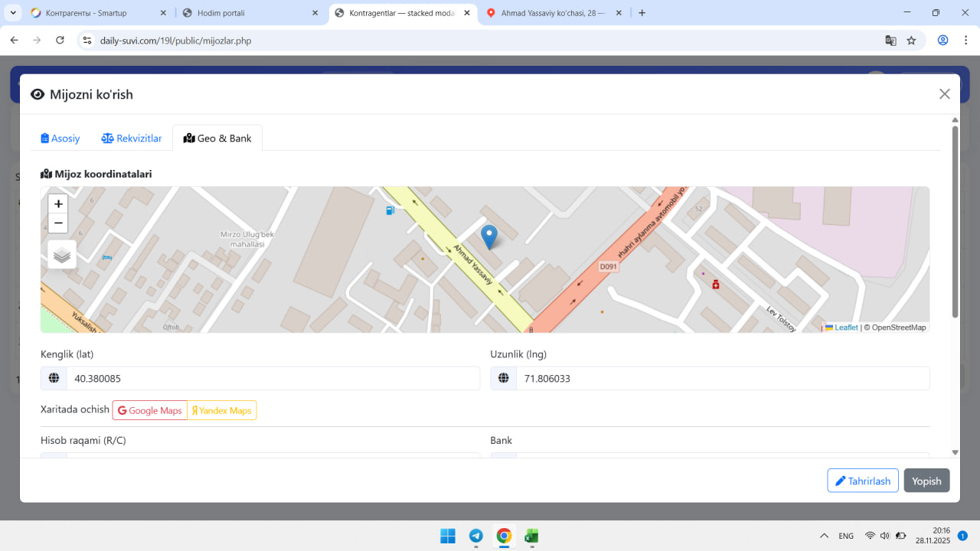This screenshot has height=551, width=980.
Task: Open the Rekvizitlar tab
Action: [132, 139]
